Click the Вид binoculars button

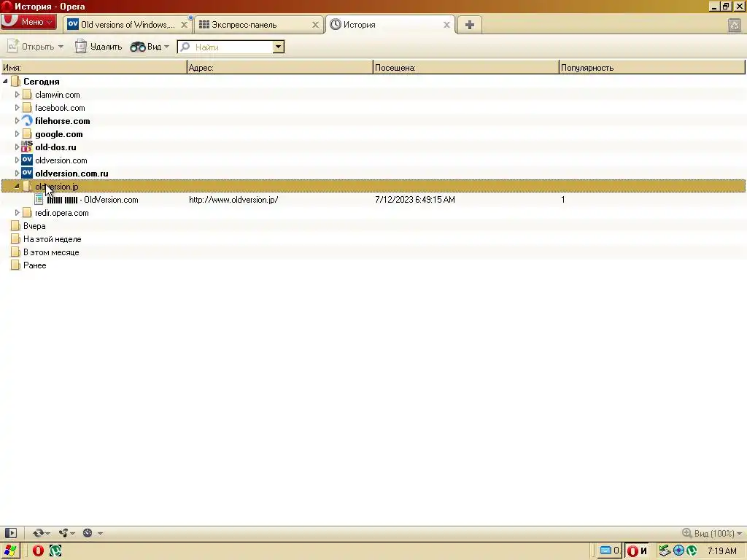click(146, 47)
